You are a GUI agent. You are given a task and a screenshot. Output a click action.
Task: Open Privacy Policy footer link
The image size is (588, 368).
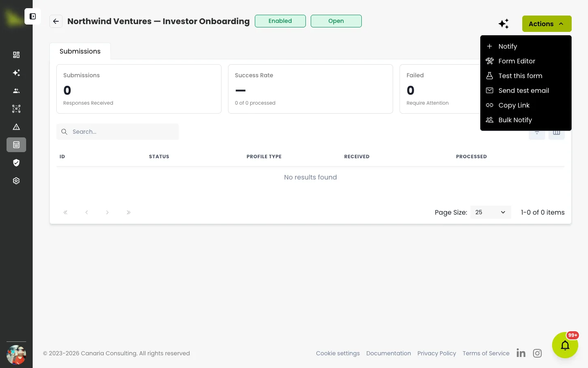coord(437,353)
